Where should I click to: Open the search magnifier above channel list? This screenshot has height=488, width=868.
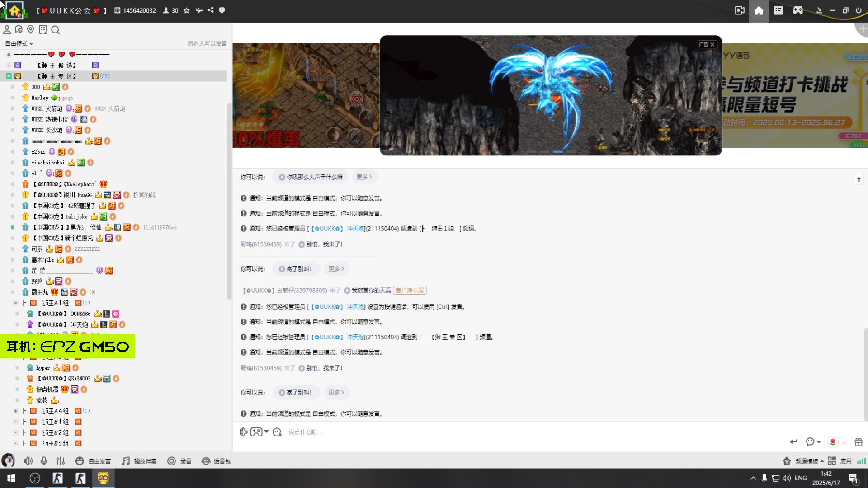56,30
